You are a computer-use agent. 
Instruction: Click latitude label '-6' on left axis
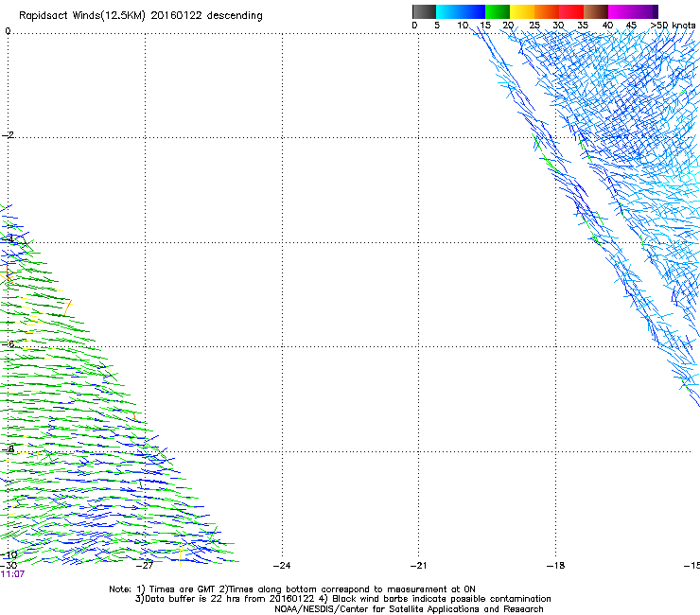point(8,343)
